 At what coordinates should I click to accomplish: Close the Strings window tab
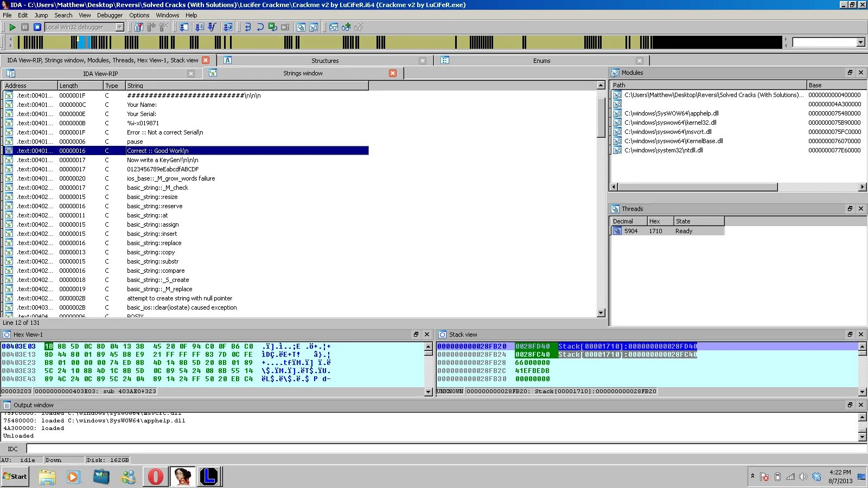(x=393, y=73)
